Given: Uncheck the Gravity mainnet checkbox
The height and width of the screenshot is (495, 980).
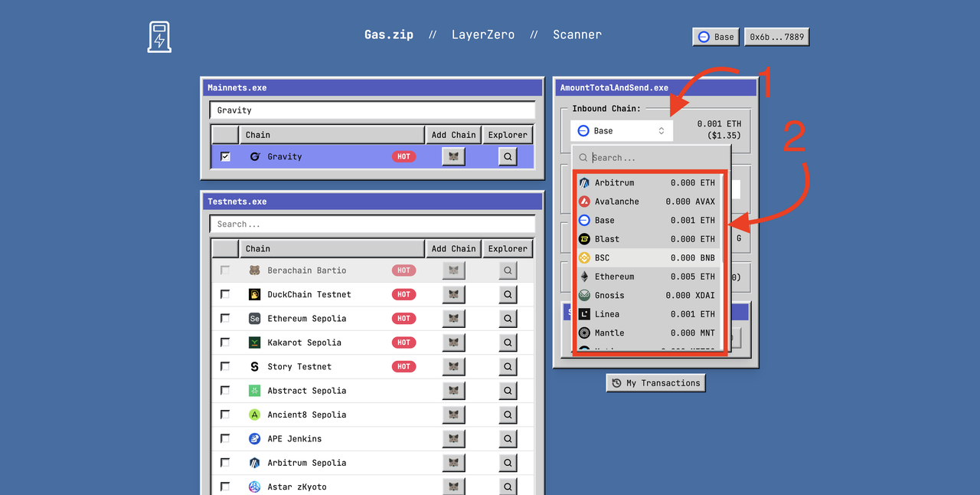Looking at the screenshot, I should pos(225,156).
